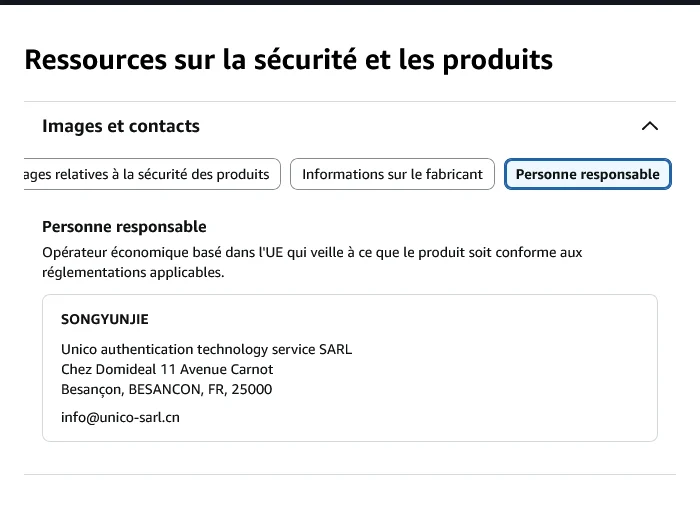Click the "Besançon, BESANCON, FR, 25000" line
The height and width of the screenshot is (507, 700).
tap(167, 390)
